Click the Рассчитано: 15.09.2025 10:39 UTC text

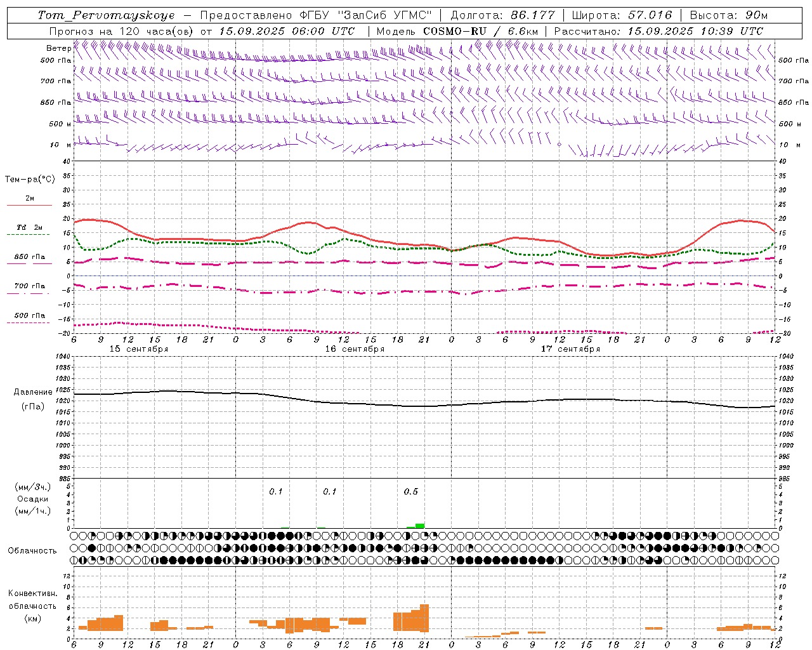tap(658, 31)
